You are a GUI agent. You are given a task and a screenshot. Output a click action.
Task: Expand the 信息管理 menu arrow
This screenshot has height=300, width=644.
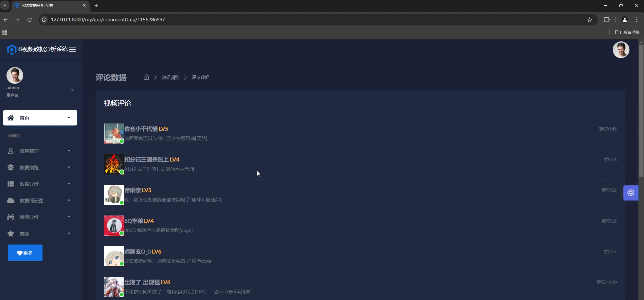click(x=69, y=151)
